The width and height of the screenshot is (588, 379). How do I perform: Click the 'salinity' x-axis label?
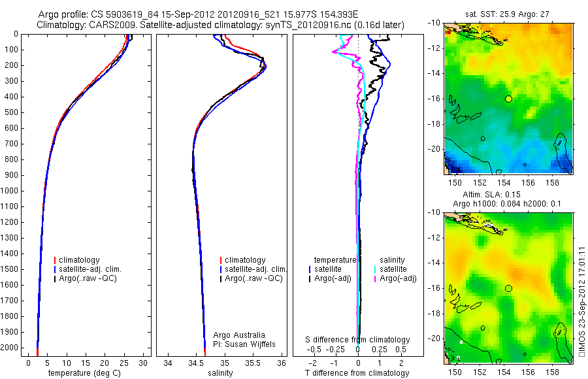[220, 373]
